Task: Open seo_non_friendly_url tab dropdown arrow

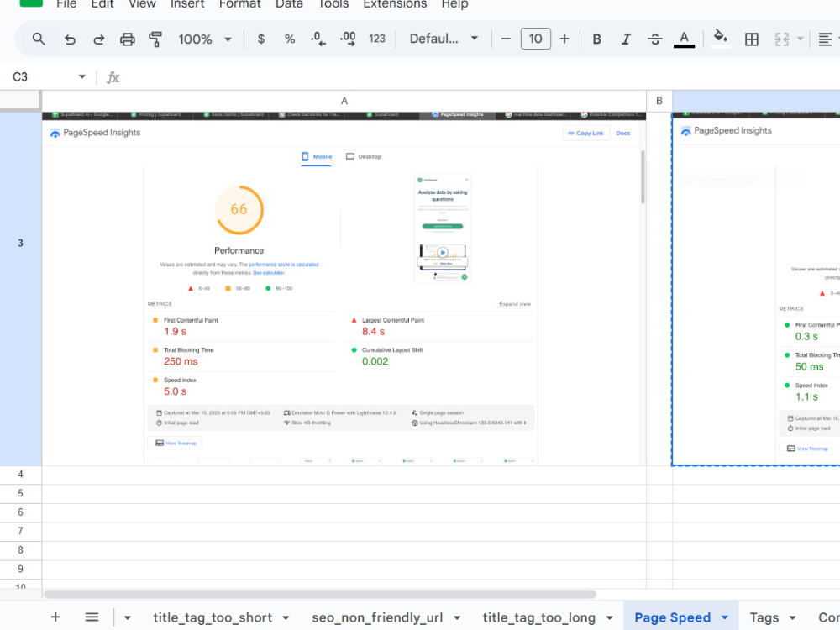Action: 456,617
